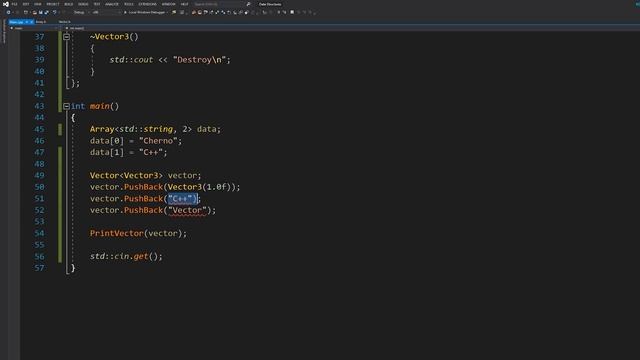Click the main function name

(x=100, y=106)
